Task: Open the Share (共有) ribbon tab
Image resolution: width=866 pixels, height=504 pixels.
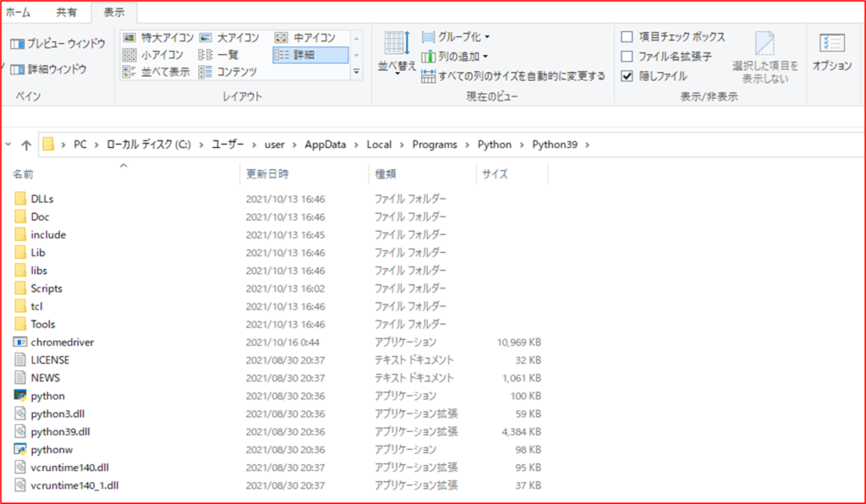Action: point(66,12)
